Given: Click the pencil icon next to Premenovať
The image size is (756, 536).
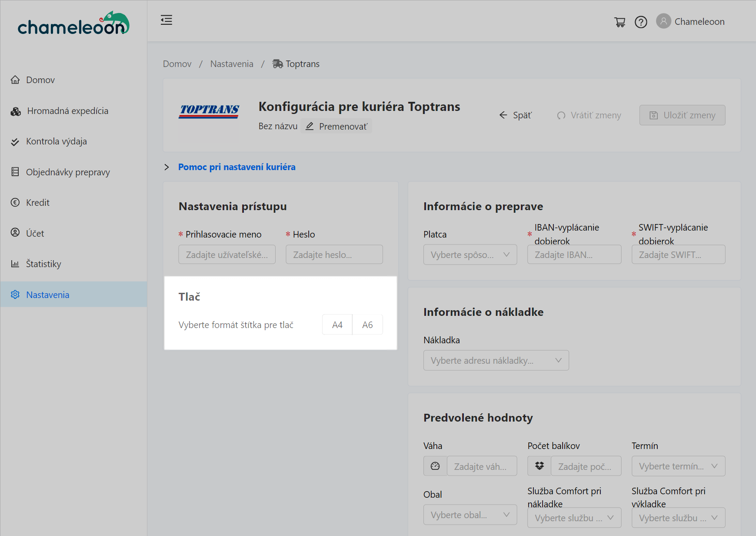Looking at the screenshot, I should pyautogui.click(x=310, y=126).
